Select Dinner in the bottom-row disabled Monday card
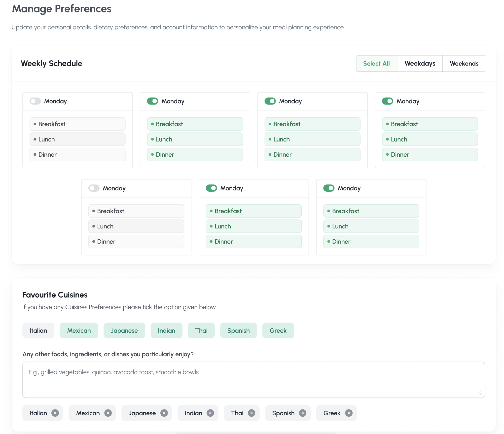The image size is (504, 434). point(136,242)
